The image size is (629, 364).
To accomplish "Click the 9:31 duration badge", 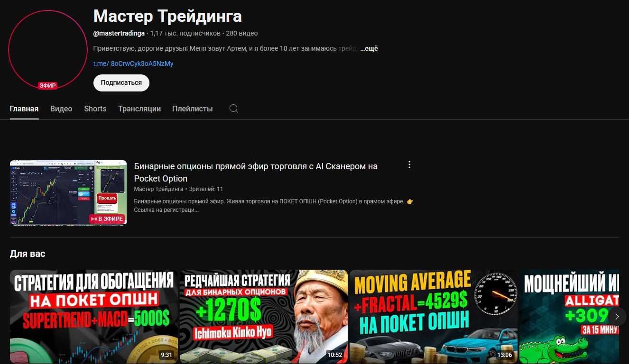I will pos(166,355).
